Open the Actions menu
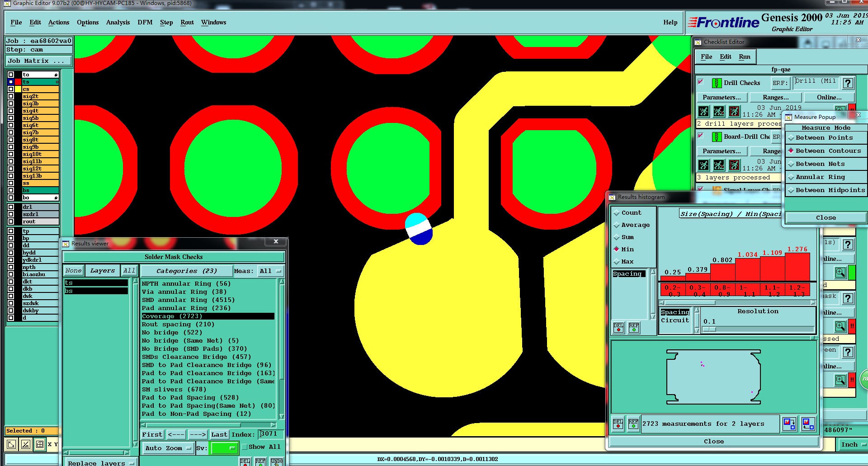Viewport: 868px width, 466px height. [59, 23]
